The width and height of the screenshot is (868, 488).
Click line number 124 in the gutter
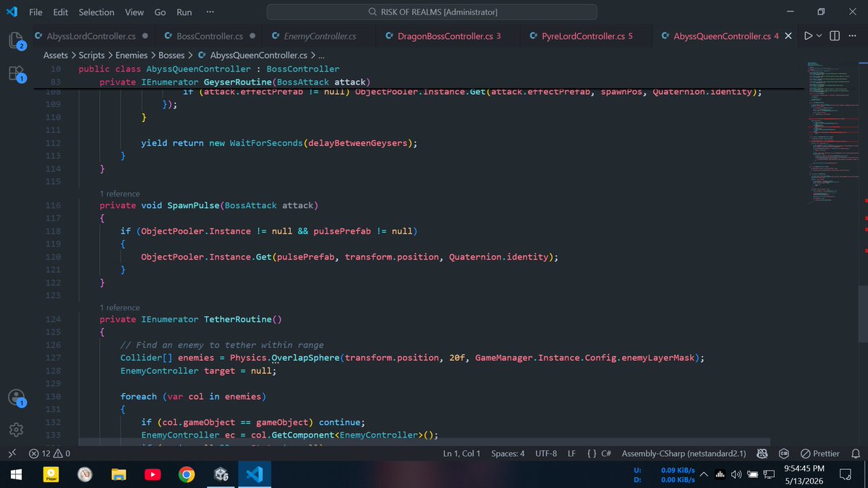53,319
